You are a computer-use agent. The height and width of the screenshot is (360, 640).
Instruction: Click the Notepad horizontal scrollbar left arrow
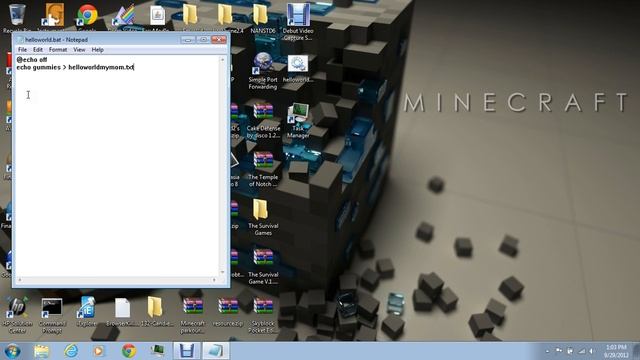19,280
